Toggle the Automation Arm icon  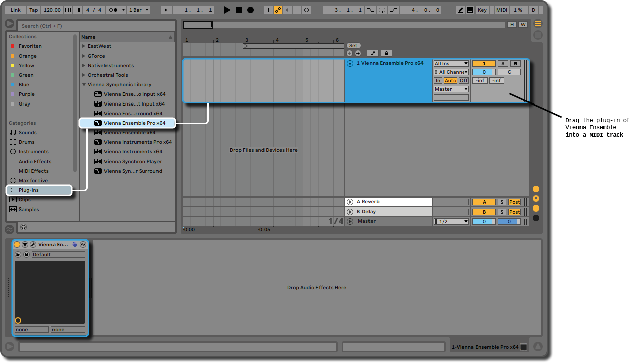[x=278, y=10]
